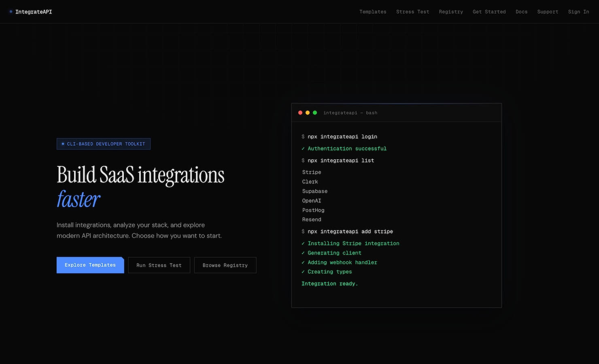Select Resend in the terminal list
Screen dimensions: 599x364
pos(312,220)
